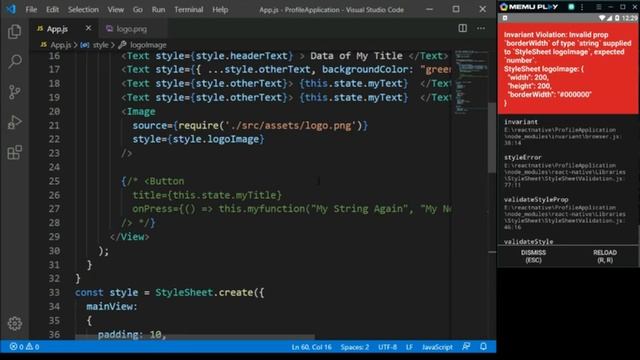Click 'mainView:' on line 34
The image size is (640, 360).
[112, 306]
